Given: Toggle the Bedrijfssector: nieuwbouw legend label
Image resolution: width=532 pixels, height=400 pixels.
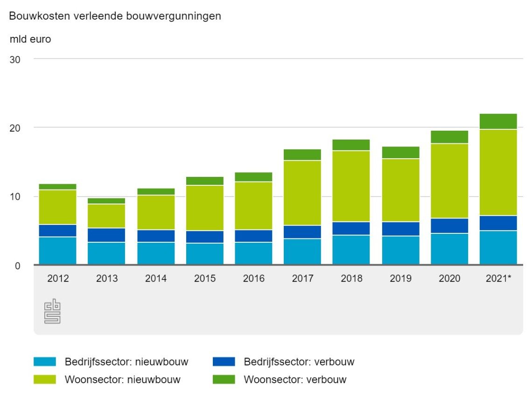Looking at the screenshot, I should point(126,362).
